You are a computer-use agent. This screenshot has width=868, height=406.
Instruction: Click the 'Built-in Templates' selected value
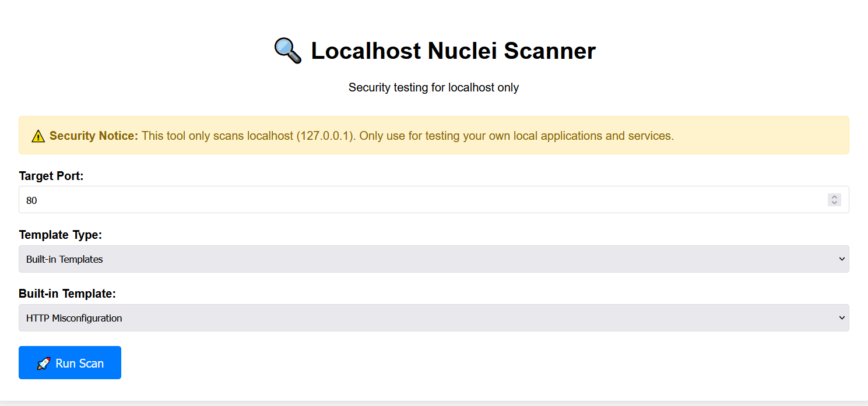65,259
